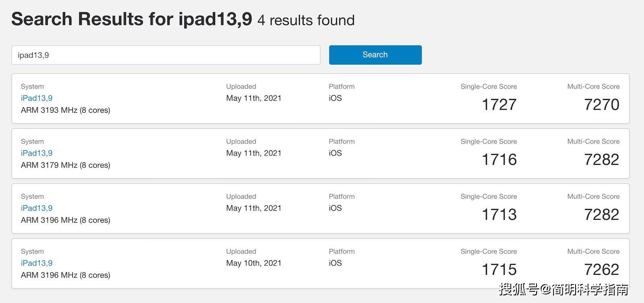Click the text ARM 3179 MHz (8 cores)
Screen dimensions: 644x303
coord(66,165)
